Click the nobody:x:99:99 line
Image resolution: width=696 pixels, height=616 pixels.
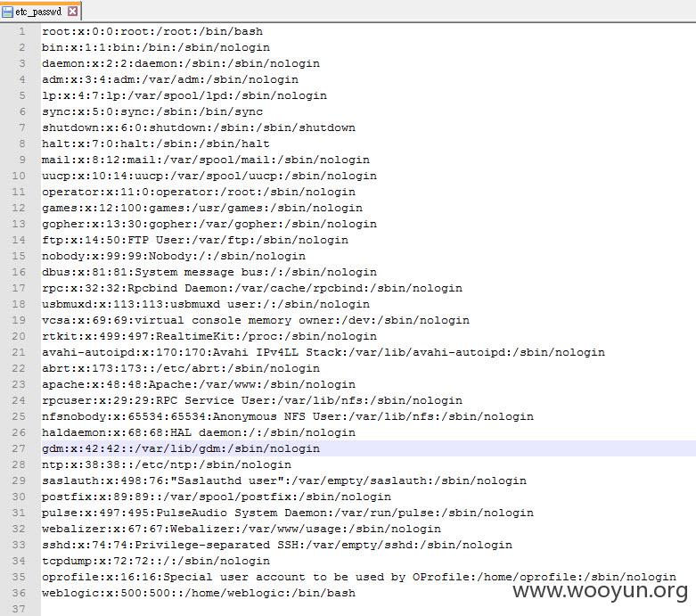tap(174, 256)
